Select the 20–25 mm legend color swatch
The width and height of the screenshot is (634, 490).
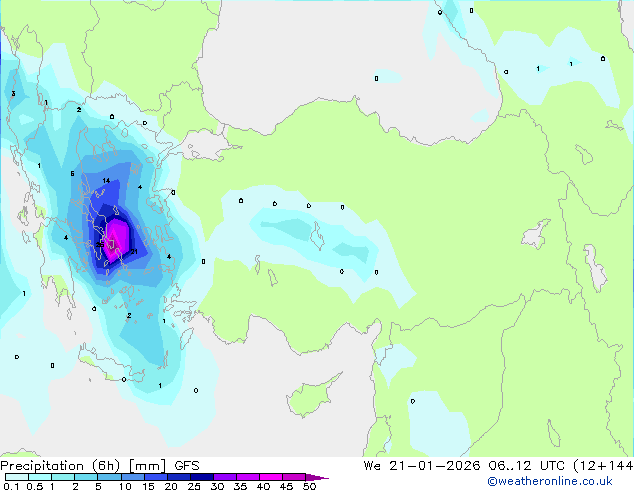pyautogui.click(x=178, y=477)
